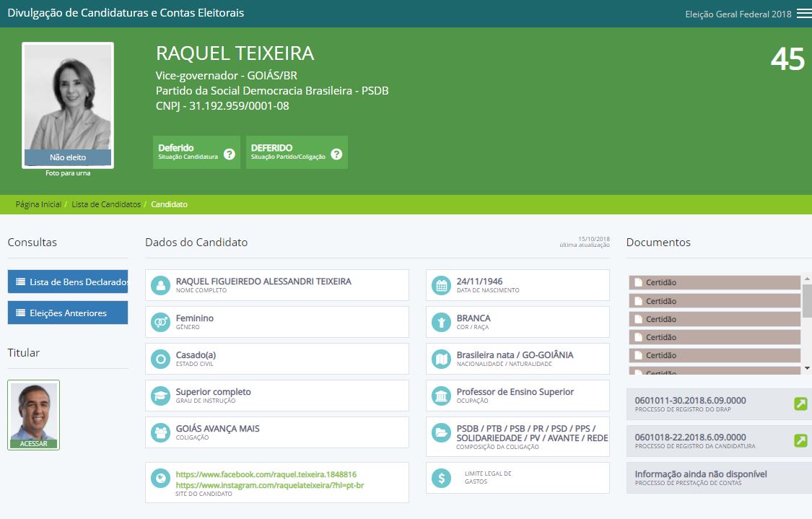Click the group icon for Coligação
The width and height of the screenshot is (812, 519).
[160, 432]
